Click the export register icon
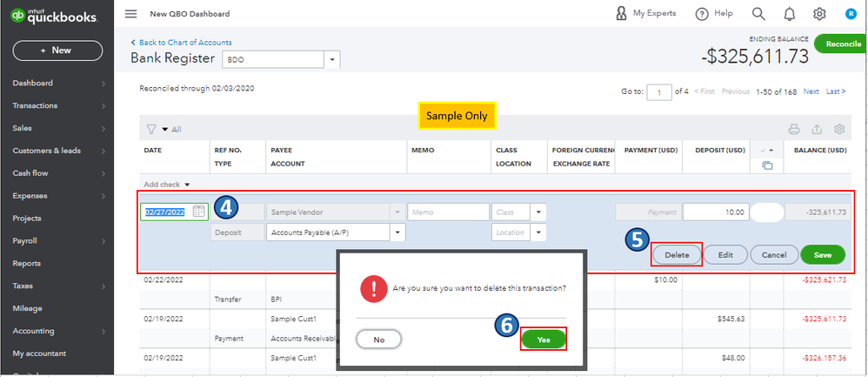 [817, 129]
